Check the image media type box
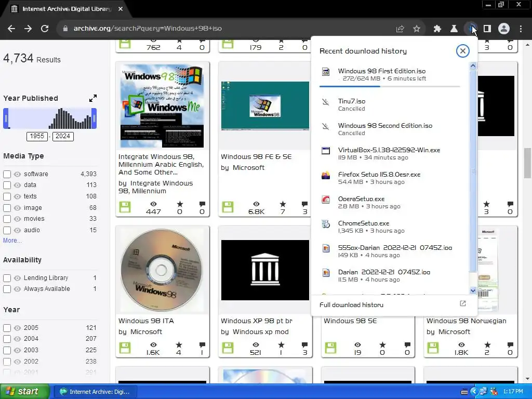Image resolution: width=532 pixels, height=399 pixels. point(7,208)
